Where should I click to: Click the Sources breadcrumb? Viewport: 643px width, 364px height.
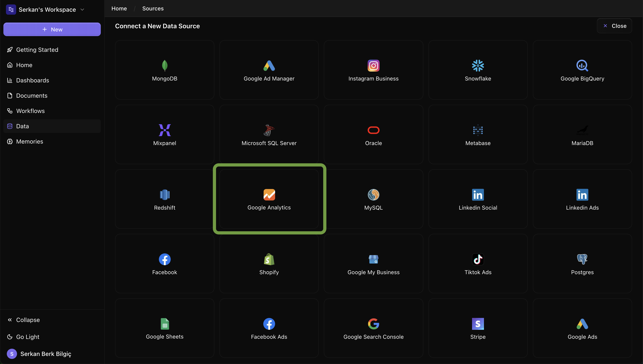[x=153, y=8]
